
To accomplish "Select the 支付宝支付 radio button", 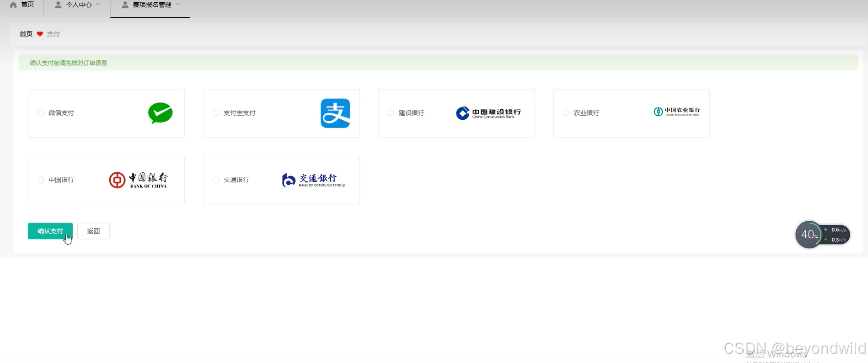I will click(x=216, y=113).
